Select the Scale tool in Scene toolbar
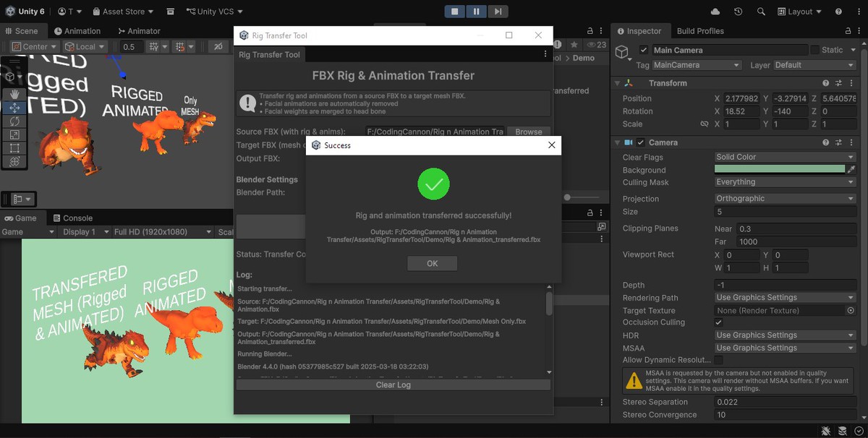 [14, 134]
